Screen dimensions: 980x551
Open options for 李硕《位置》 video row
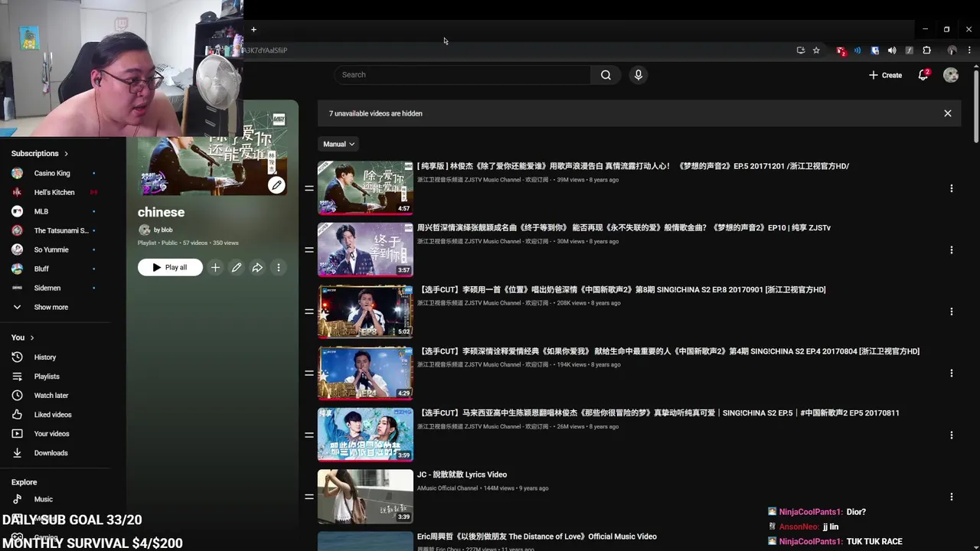(x=952, y=311)
